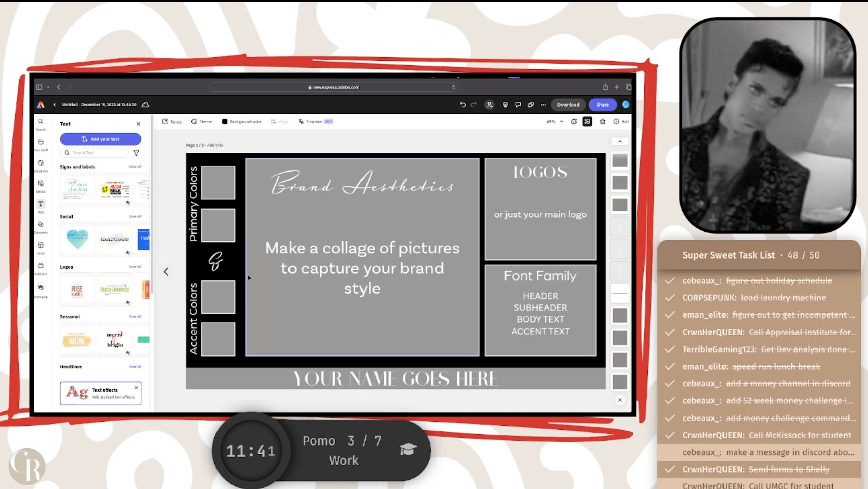Screen dimensions: 868x489
Task: Open the Elements sidebar section
Action: [41, 227]
